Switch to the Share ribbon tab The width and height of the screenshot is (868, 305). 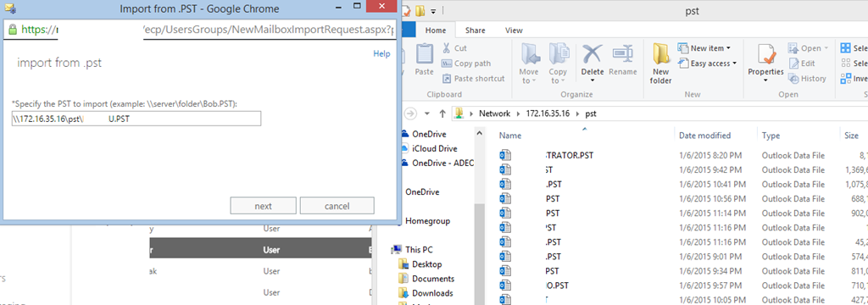[475, 30]
